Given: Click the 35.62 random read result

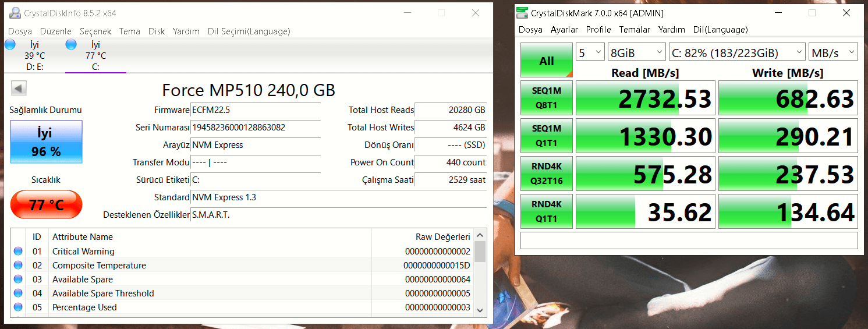Looking at the screenshot, I should point(646,211).
